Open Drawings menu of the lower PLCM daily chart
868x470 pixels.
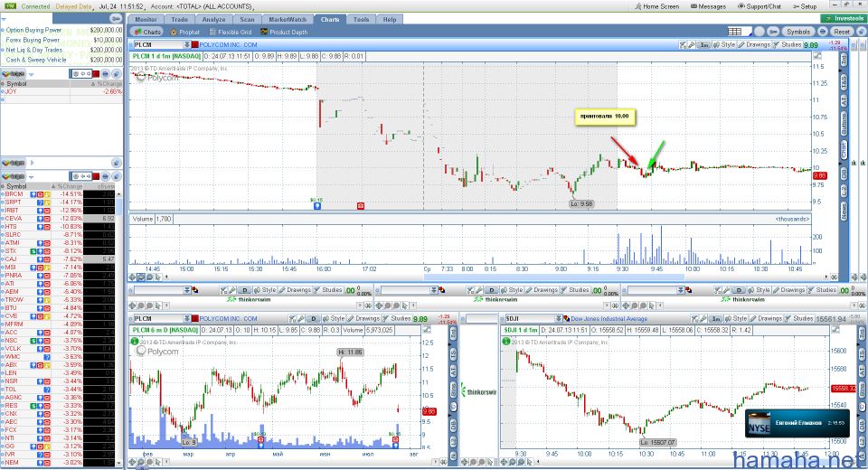pos(363,319)
